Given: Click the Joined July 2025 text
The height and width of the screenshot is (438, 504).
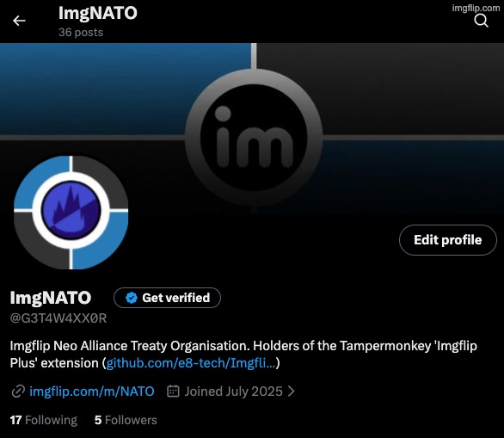Looking at the screenshot, I should click(233, 392).
